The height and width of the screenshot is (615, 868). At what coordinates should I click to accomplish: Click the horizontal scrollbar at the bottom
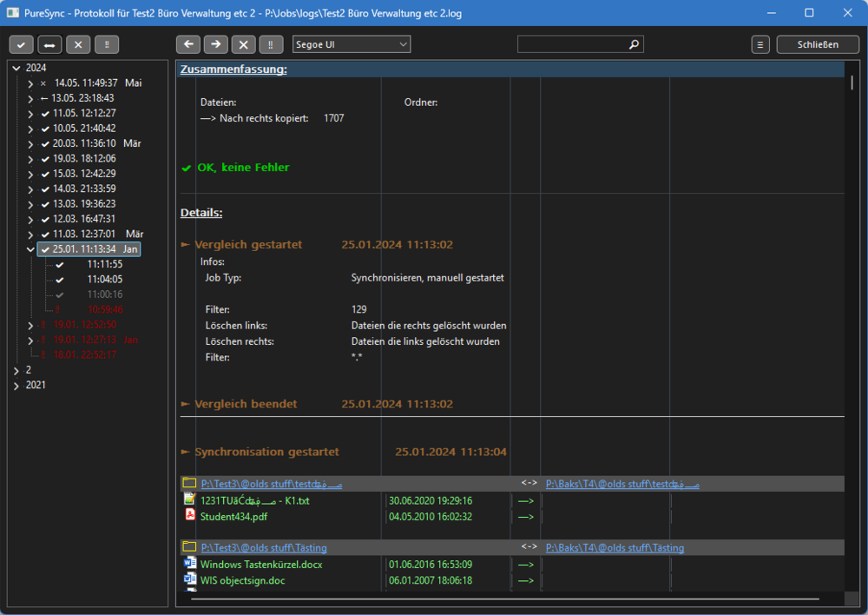click(503, 599)
